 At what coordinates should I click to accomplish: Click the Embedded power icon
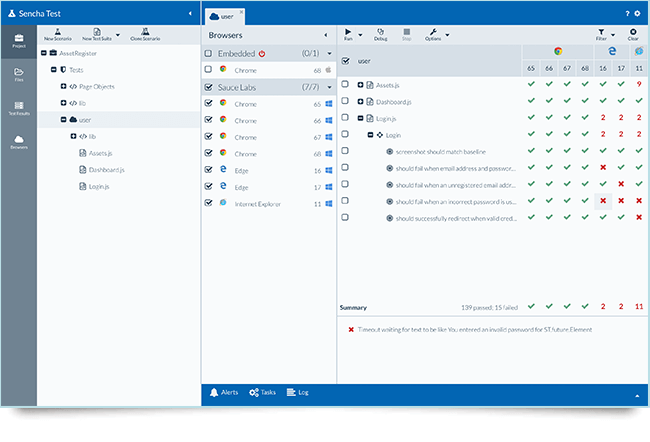tap(262, 54)
